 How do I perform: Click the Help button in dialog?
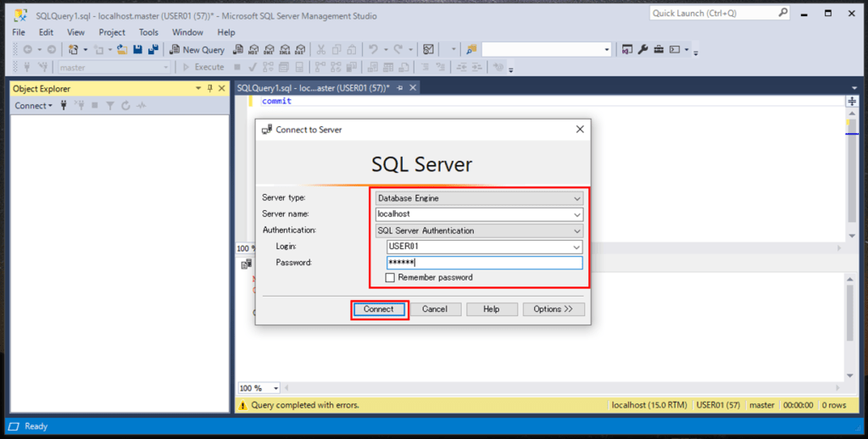click(492, 309)
